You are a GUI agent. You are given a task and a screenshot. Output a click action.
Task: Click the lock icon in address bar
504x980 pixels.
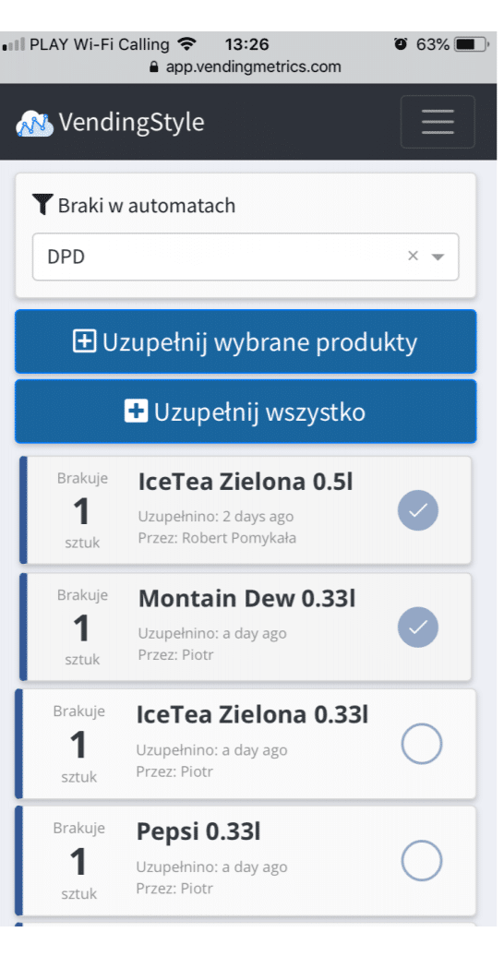coord(154,66)
